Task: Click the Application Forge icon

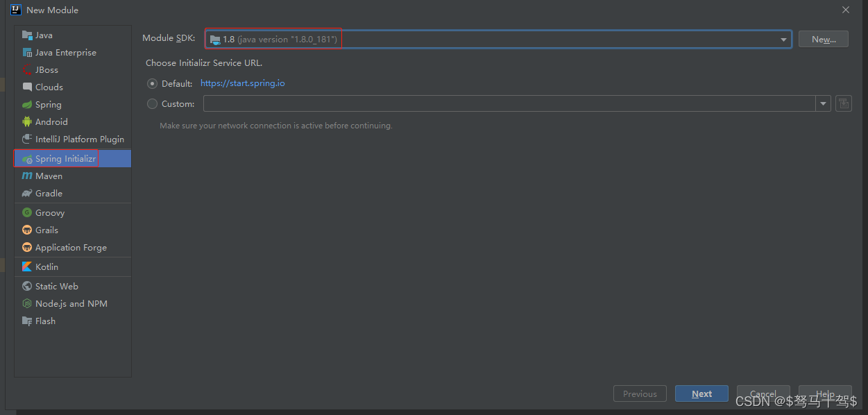Action: pos(27,247)
